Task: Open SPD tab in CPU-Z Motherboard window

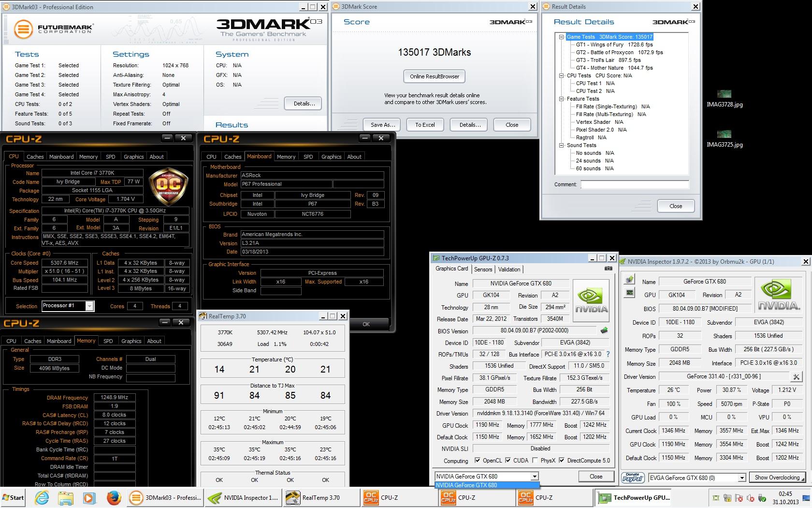Action: (x=308, y=156)
